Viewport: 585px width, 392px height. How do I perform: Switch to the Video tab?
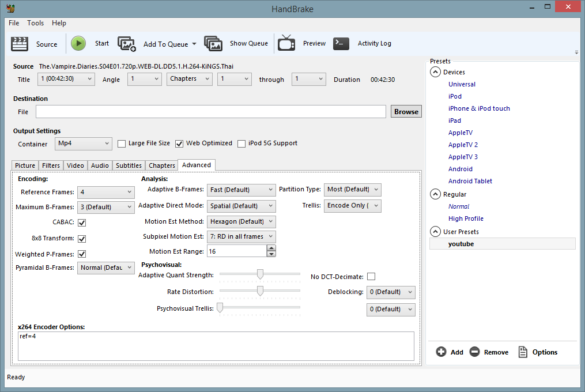pos(76,165)
